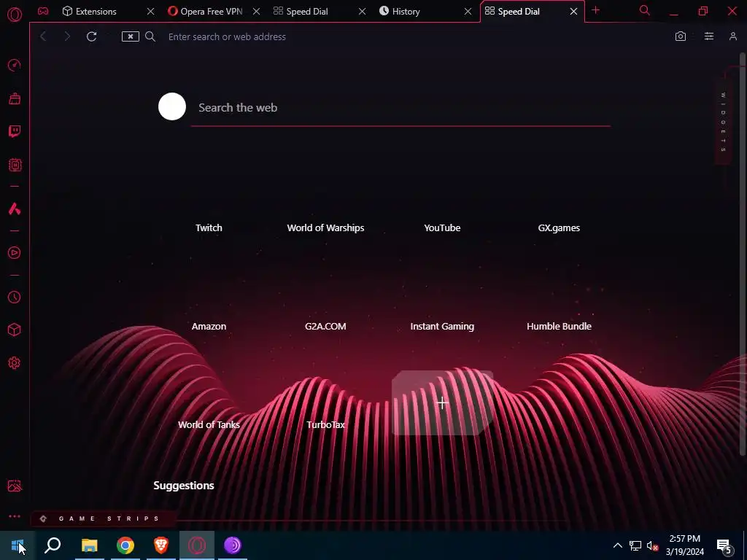Go back to previous page
Viewport: 747px width, 560px height.
tap(43, 36)
